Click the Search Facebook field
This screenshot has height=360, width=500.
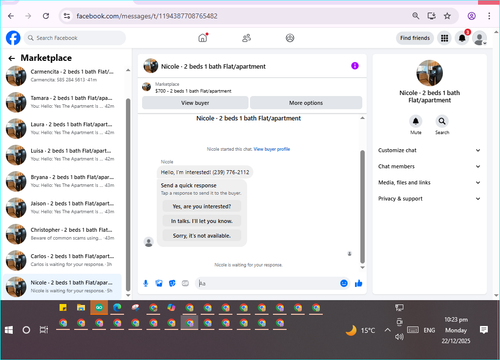point(75,38)
